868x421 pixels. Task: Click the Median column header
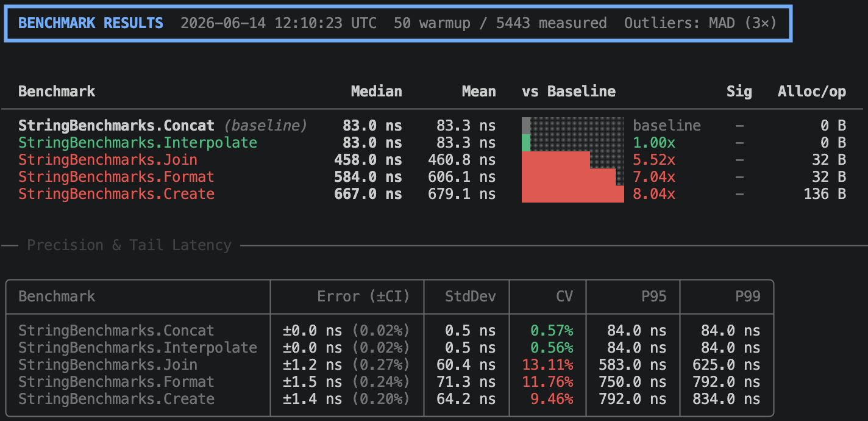tap(377, 92)
